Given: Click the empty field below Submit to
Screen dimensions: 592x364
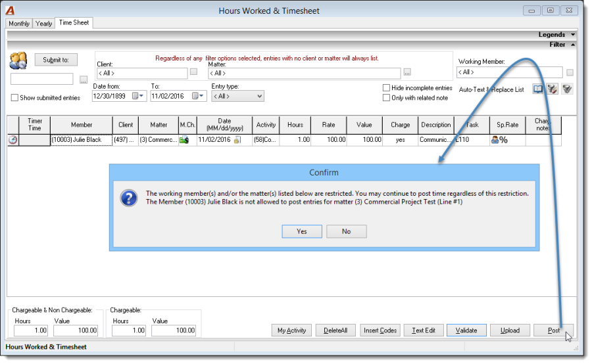Looking at the screenshot, I should tap(41, 79).
